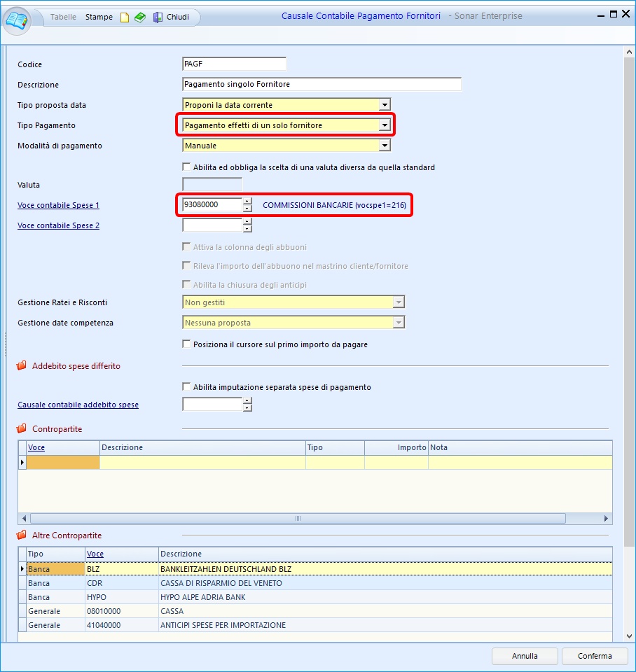Click the Chiudi door icon
The image size is (636, 672).
[158, 17]
